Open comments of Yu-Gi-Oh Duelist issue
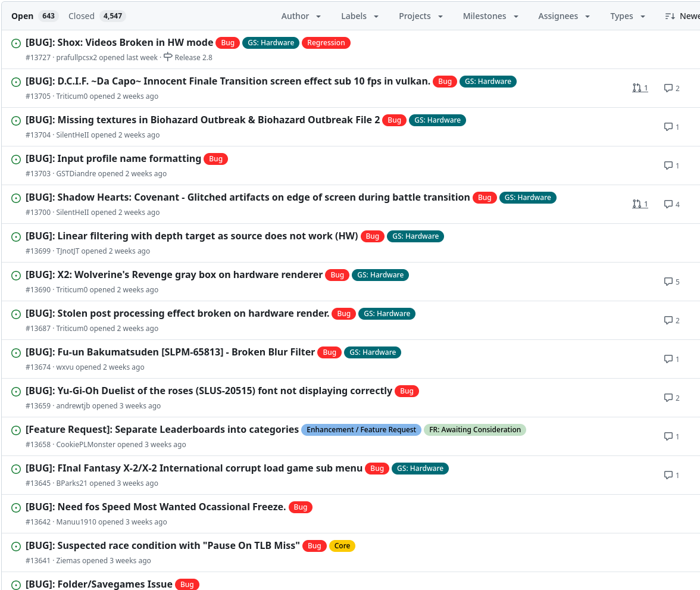Viewport: 700px width, 590px height. click(x=672, y=398)
